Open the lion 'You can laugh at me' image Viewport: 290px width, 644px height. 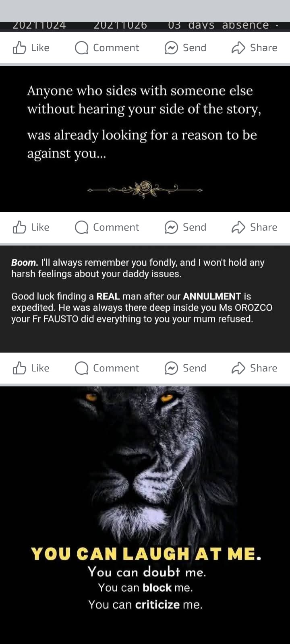coord(145,515)
